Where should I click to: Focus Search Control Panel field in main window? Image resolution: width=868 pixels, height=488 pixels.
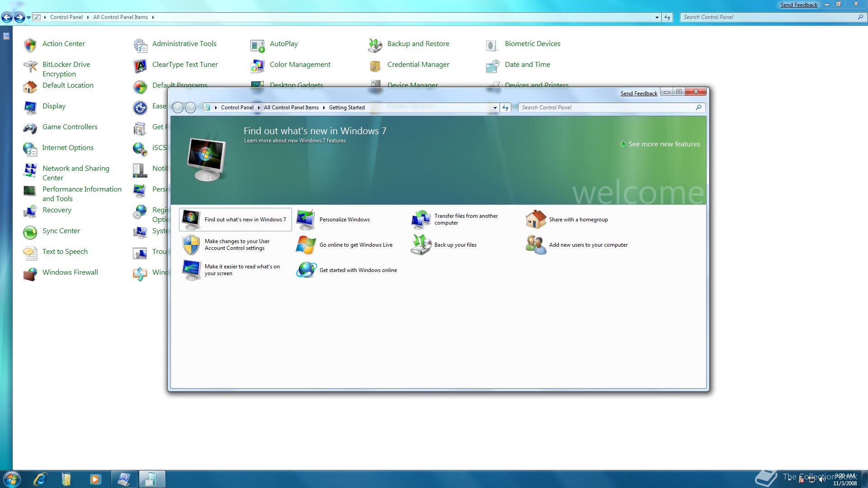pyautogui.click(x=769, y=17)
